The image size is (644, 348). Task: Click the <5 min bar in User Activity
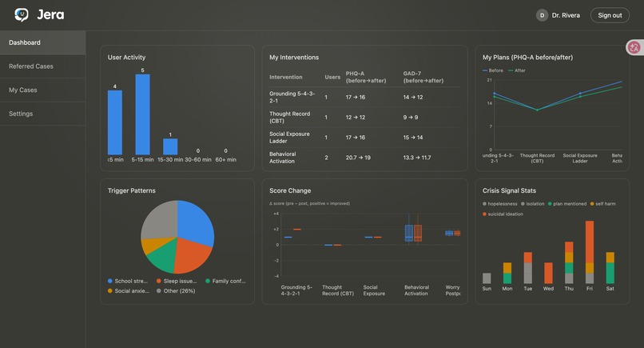[115, 122]
